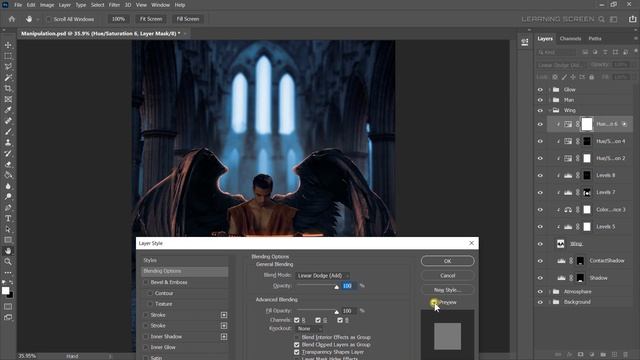640x360 pixels.
Task: Click the Home icon in options bar
Action: [x=12, y=19]
